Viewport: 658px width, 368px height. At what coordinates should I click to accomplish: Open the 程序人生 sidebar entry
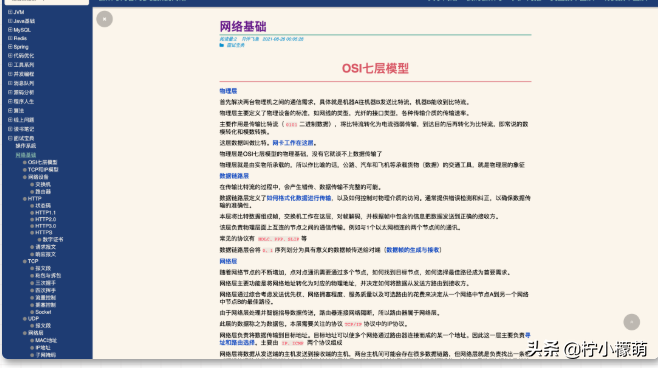click(x=24, y=102)
